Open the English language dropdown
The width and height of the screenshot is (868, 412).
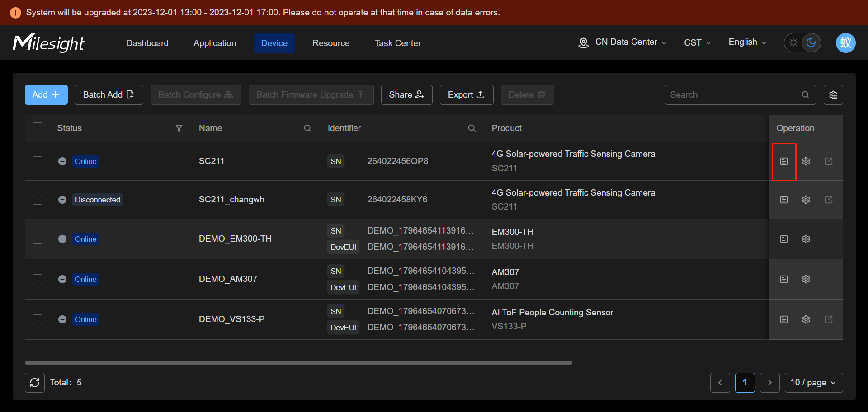tap(748, 42)
